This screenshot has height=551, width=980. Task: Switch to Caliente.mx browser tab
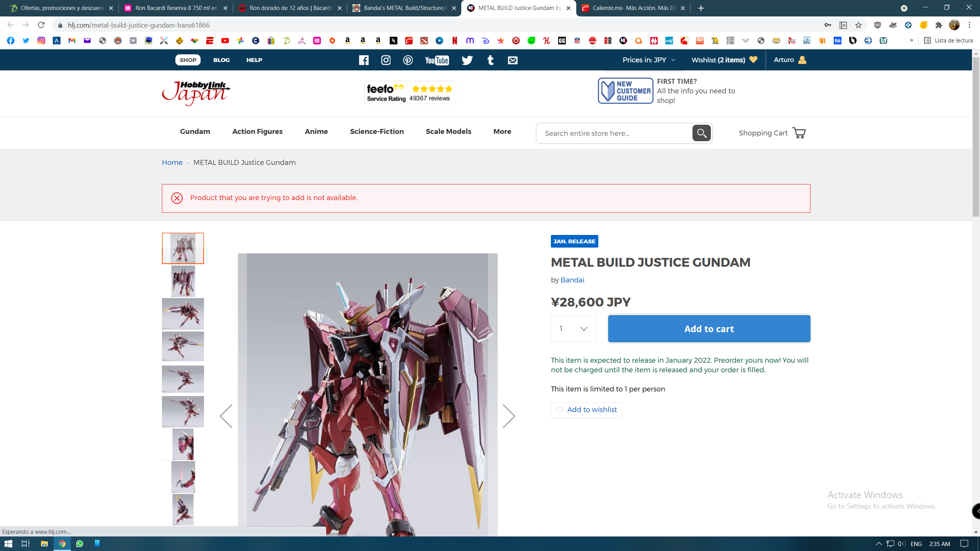633,8
